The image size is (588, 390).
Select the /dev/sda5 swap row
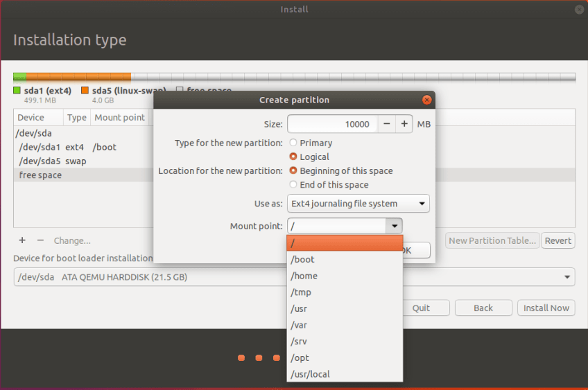84,161
